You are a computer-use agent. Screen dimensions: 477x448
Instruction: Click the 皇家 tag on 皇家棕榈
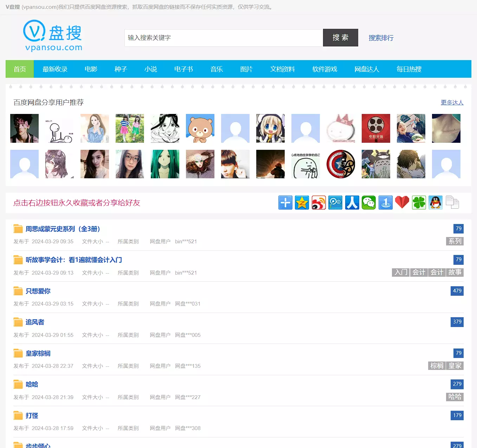455,366
